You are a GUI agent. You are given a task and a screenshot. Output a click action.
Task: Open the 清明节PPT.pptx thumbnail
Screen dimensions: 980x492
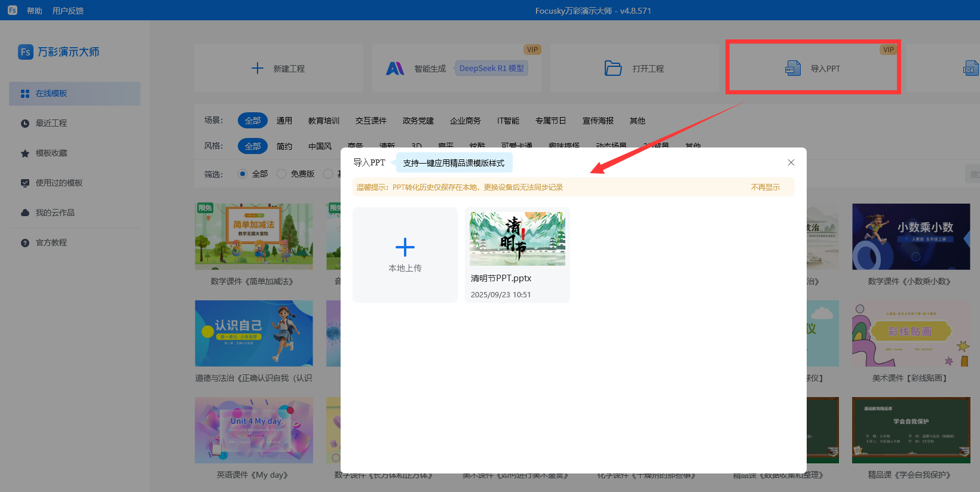click(x=517, y=239)
